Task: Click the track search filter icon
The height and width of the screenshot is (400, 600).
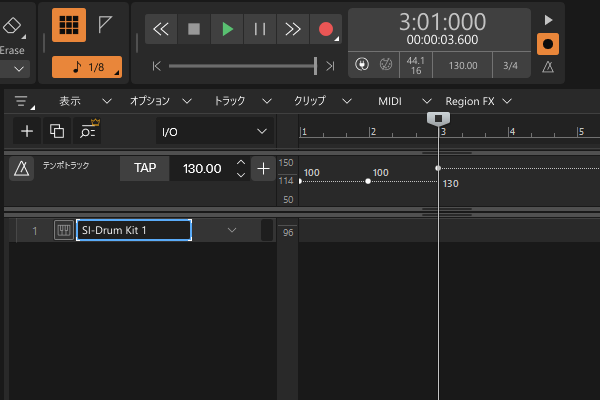Action: [x=89, y=130]
